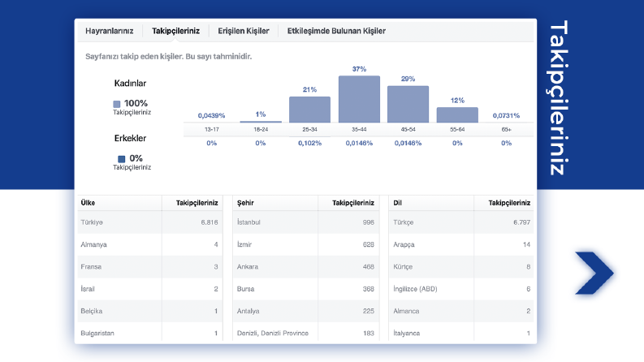Click the large right chevron arrow
Screen dimensions: 644x362
[594, 273]
